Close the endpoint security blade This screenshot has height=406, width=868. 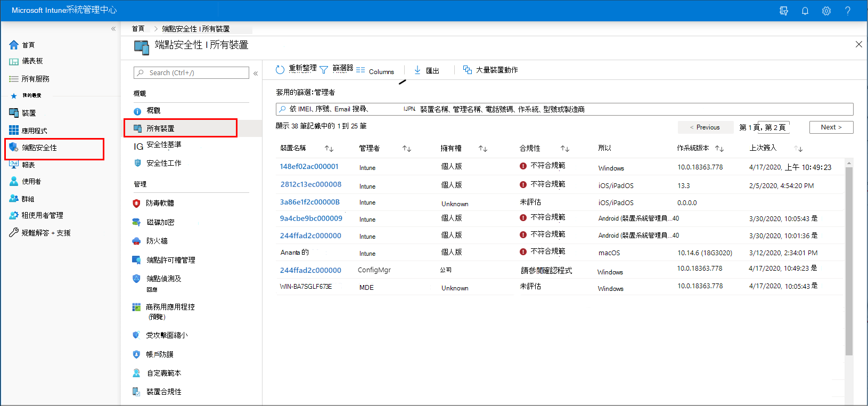858,45
